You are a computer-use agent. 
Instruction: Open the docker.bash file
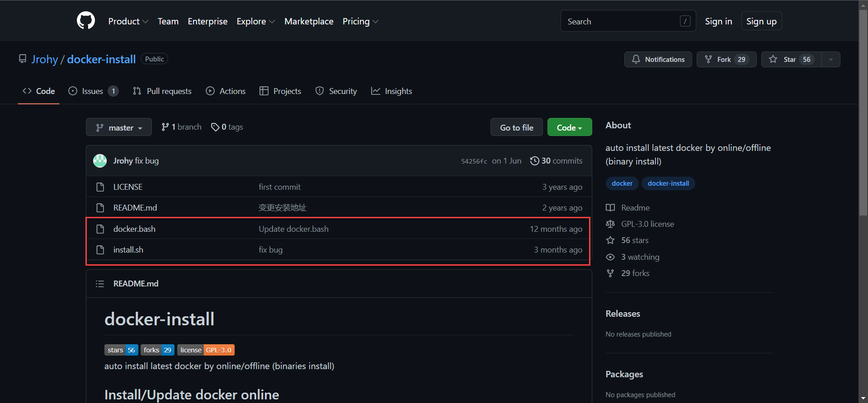coord(134,229)
